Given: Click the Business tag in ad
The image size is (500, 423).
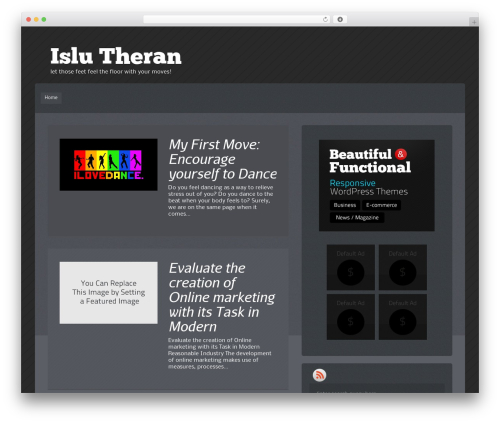Looking at the screenshot, I should point(345,205).
